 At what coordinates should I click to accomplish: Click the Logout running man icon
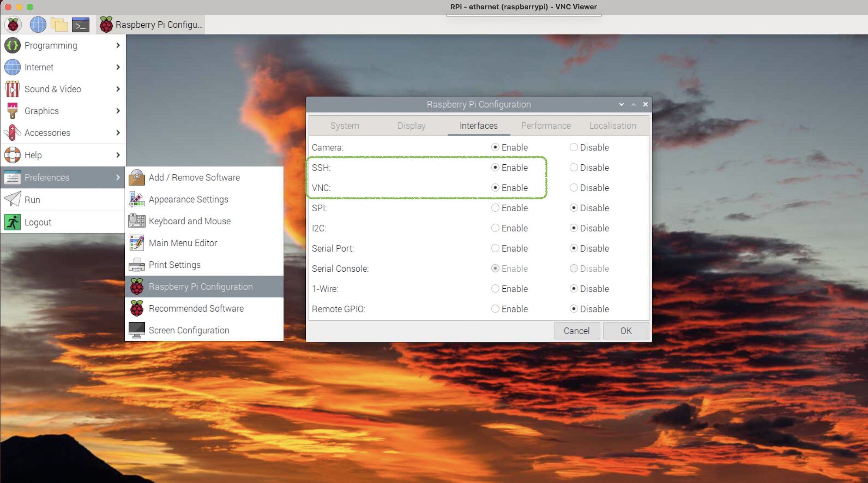(x=12, y=222)
